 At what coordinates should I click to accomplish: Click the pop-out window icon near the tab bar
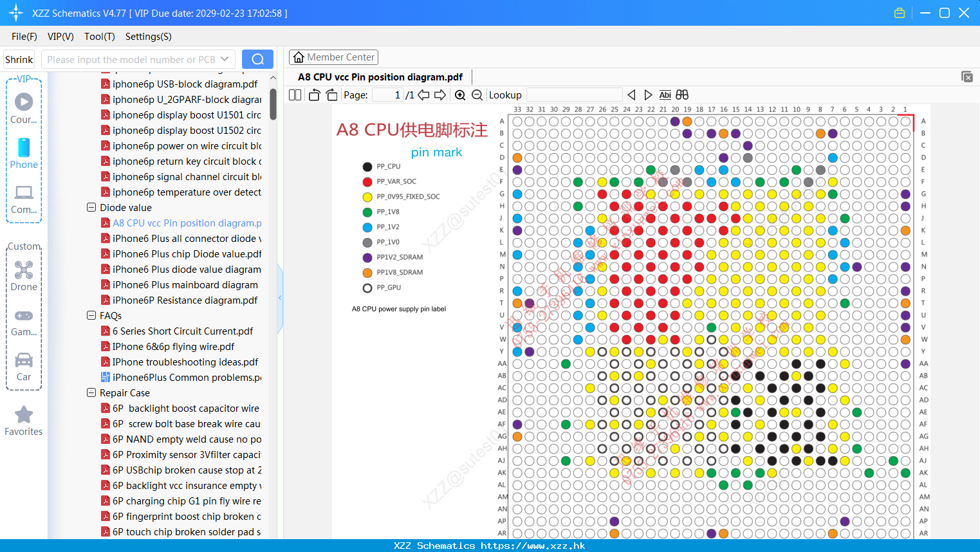(x=967, y=77)
